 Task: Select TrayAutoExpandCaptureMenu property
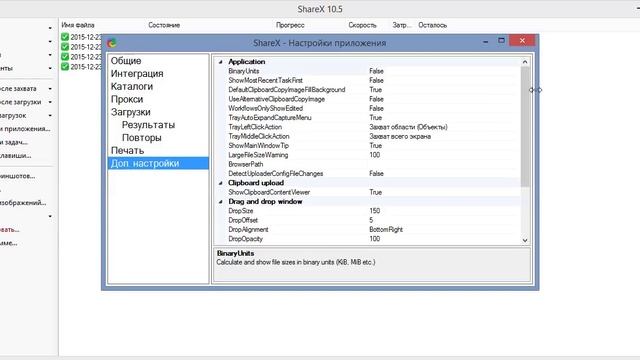[270, 118]
